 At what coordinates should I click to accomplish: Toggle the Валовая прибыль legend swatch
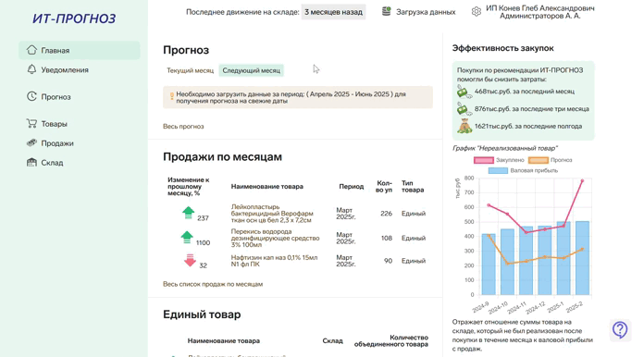coord(498,171)
